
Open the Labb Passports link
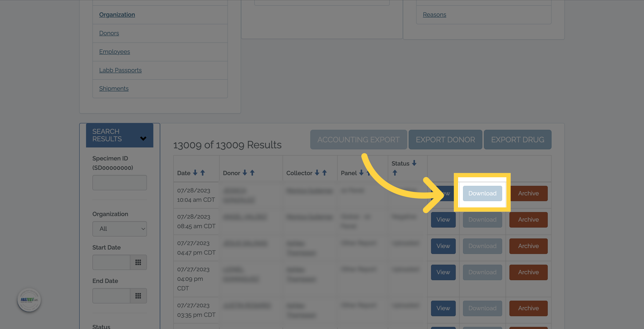pos(120,70)
